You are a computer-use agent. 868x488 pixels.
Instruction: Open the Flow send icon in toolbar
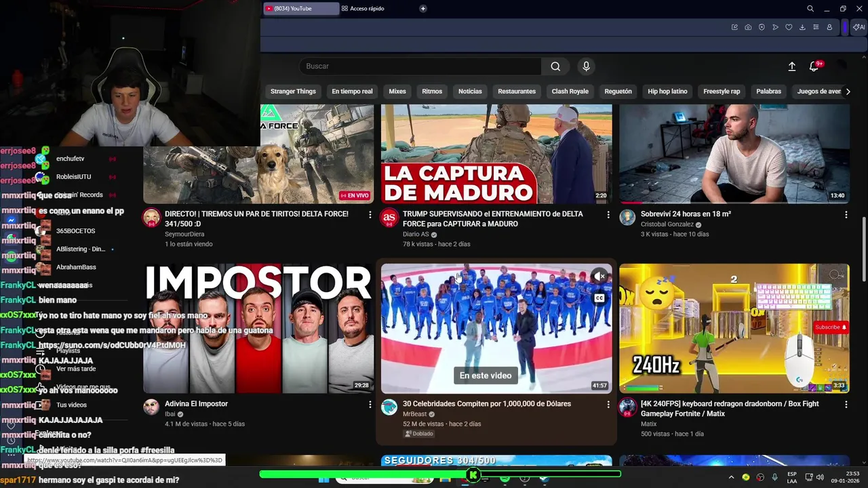pos(775,27)
